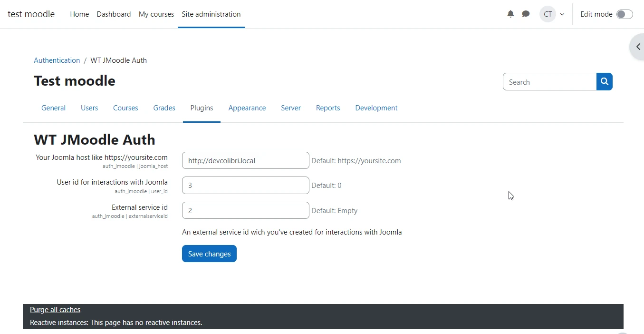Click the Joomla host input field
644x334 pixels.
pos(245,160)
